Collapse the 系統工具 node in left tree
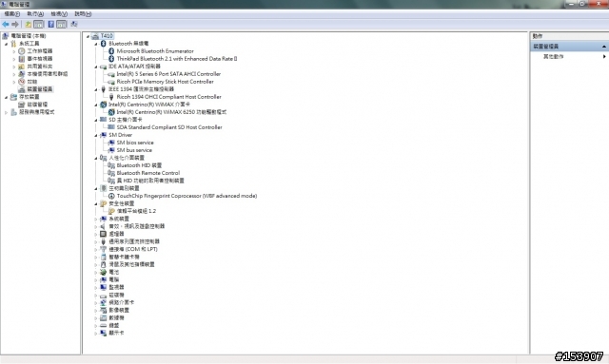 7,44
